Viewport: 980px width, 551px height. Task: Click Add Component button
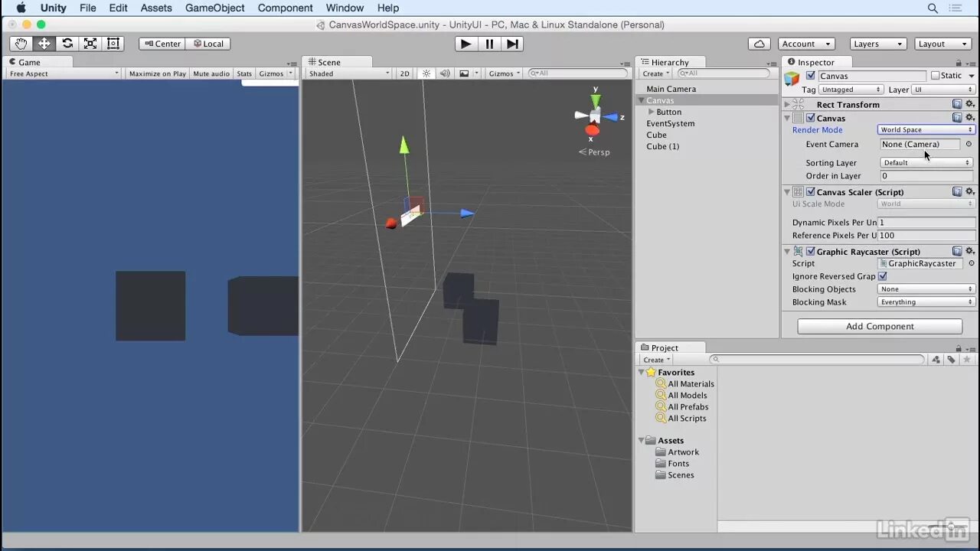tap(880, 326)
